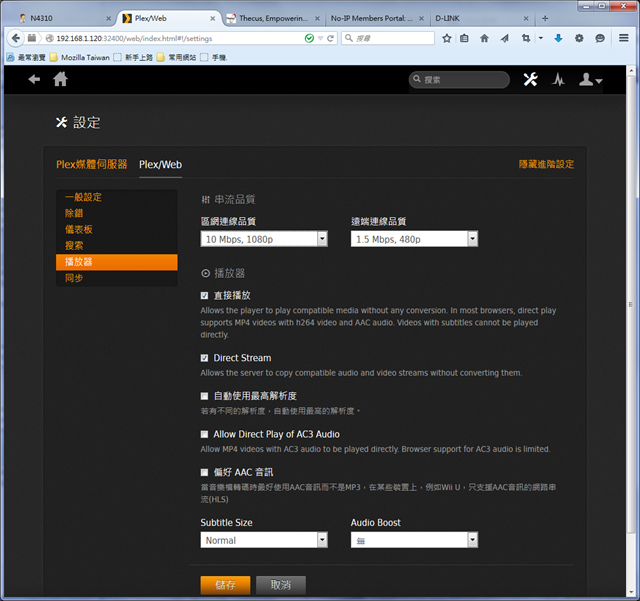Switch to the Thecus browser tab
Screen dimensions: 640x601
click(x=273, y=18)
